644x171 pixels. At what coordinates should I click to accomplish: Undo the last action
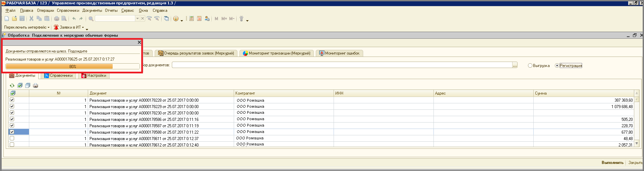[74, 19]
